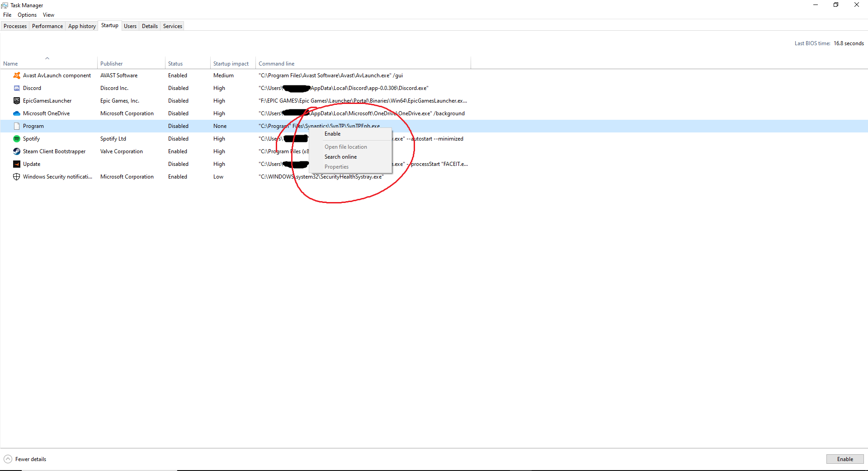Click the EpicGamesLauncher.exe command line
This screenshot has width=868, height=471.
(363, 101)
